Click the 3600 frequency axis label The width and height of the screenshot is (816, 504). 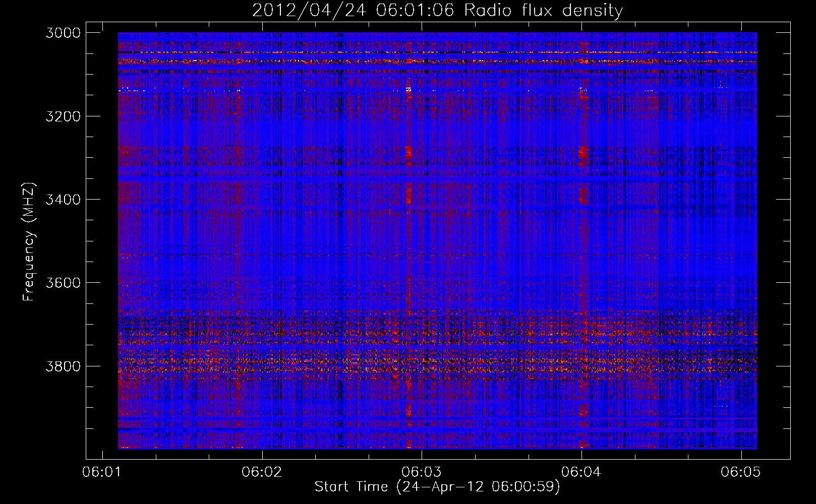(x=63, y=283)
